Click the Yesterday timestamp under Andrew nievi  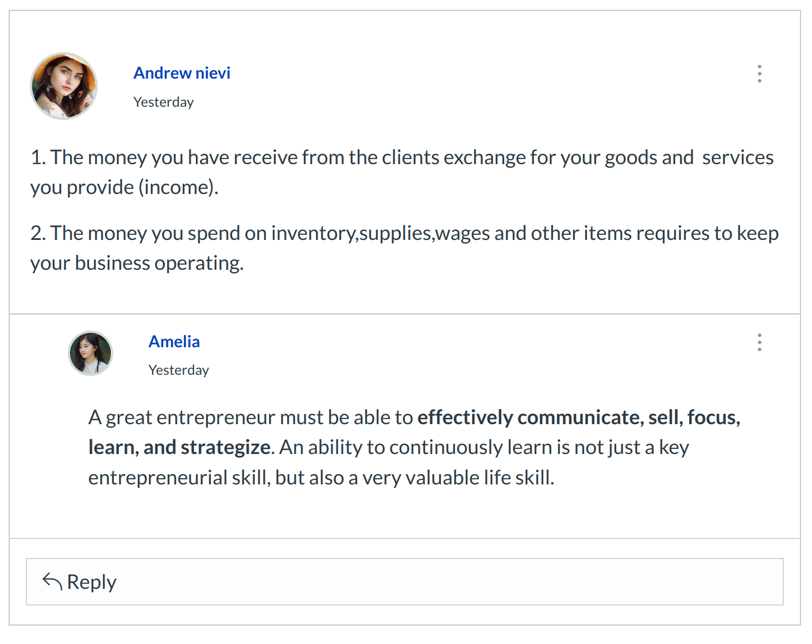[164, 102]
